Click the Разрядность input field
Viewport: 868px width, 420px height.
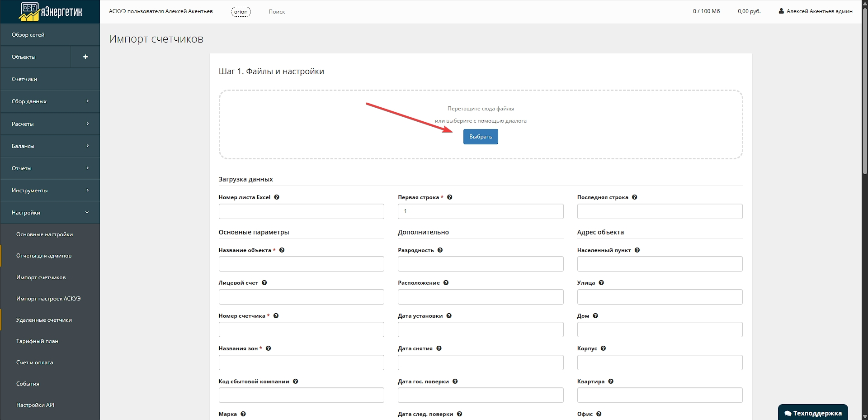click(x=481, y=264)
